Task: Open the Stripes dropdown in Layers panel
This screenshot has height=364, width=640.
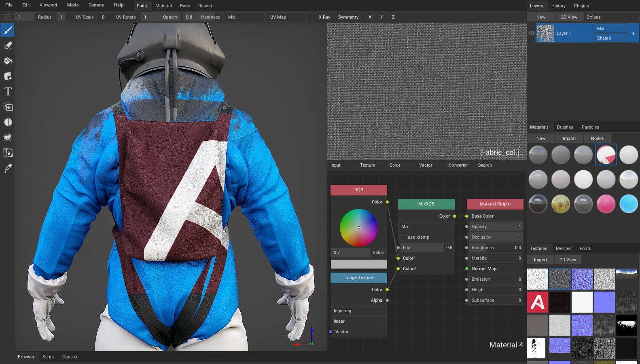Action: pos(610,17)
